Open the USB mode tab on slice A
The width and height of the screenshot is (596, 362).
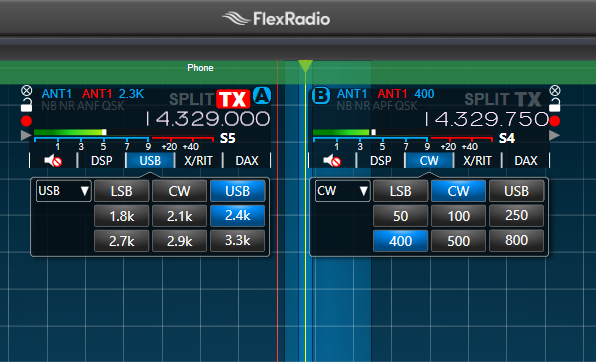(150, 160)
